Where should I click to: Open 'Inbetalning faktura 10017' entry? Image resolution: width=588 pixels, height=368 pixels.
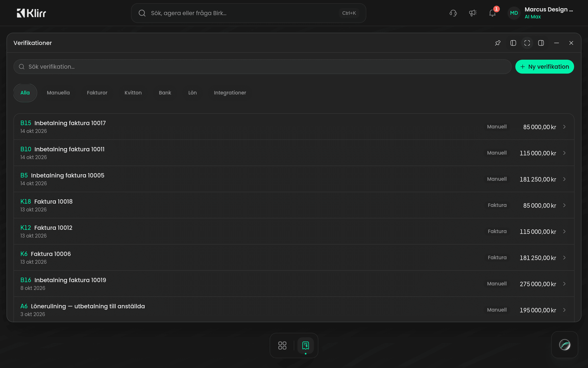(x=294, y=127)
